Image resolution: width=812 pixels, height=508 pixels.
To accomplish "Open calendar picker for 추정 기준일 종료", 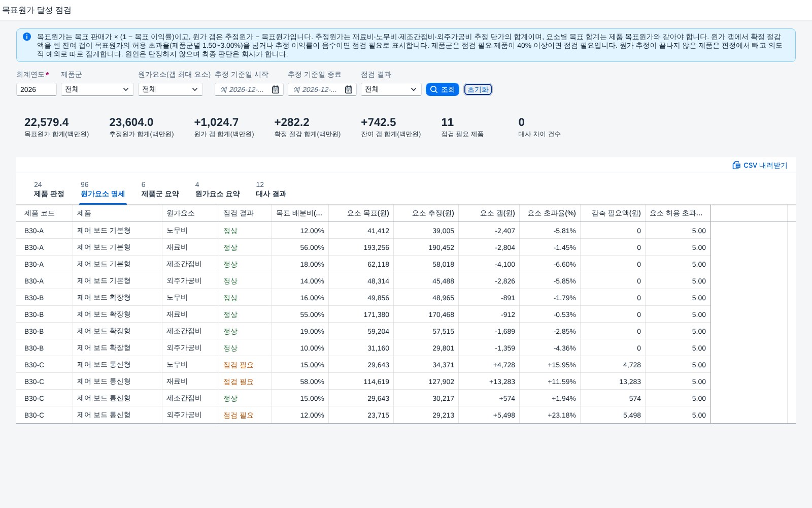I will coord(349,89).
